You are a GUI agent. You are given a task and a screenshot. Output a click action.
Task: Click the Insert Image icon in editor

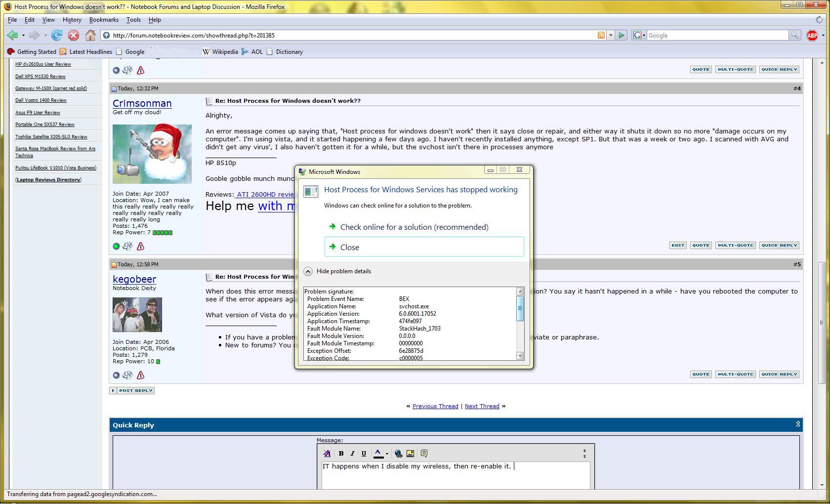410,453
